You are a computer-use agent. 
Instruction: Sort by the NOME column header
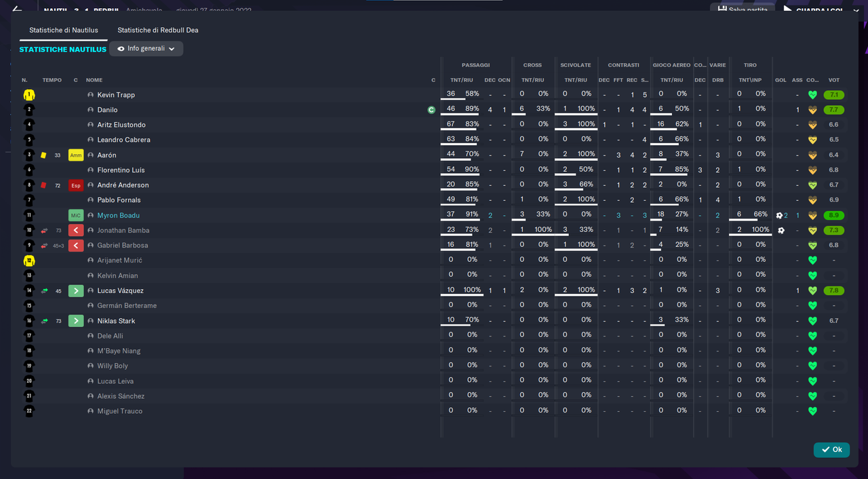94,80
